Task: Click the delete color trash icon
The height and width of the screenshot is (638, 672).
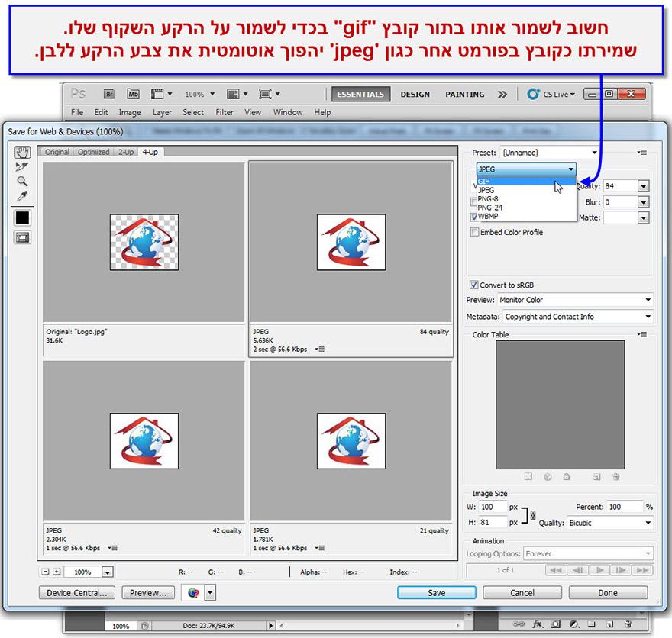Action: click(615, 476)
